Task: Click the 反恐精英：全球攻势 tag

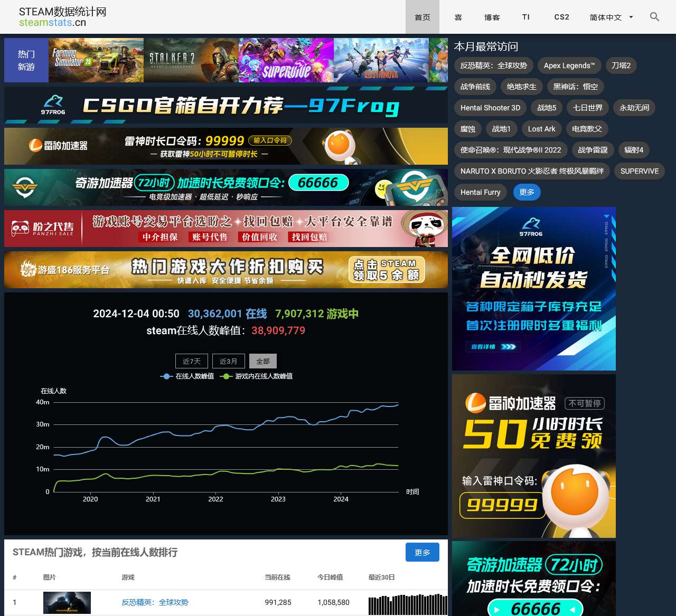Action: (493, 65)
